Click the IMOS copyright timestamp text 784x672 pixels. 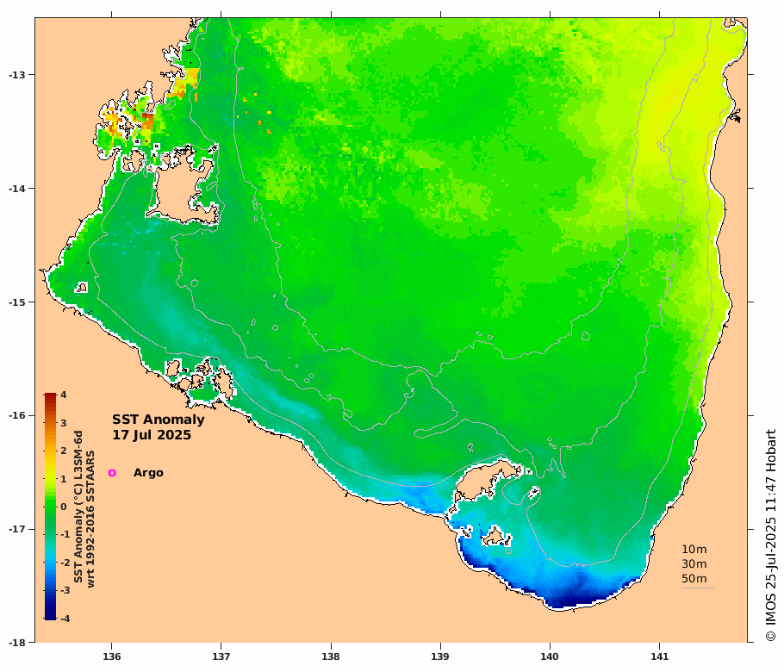click(x=770, y=535)
